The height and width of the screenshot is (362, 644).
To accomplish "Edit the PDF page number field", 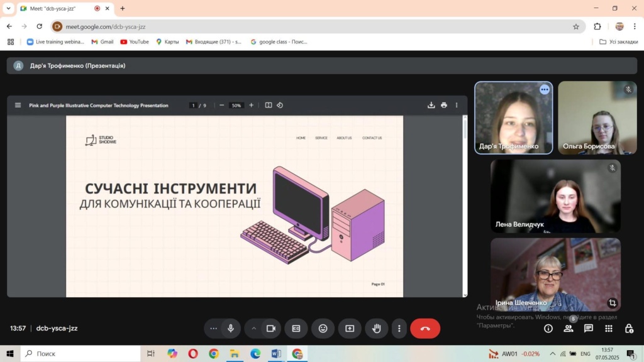I will point(193,106).
